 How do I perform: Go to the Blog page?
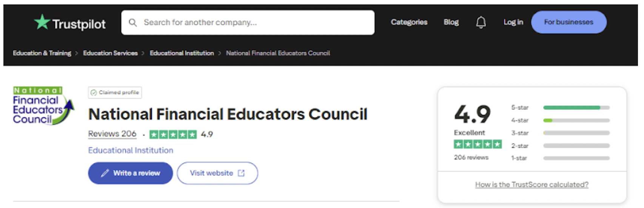click(451, 22)
